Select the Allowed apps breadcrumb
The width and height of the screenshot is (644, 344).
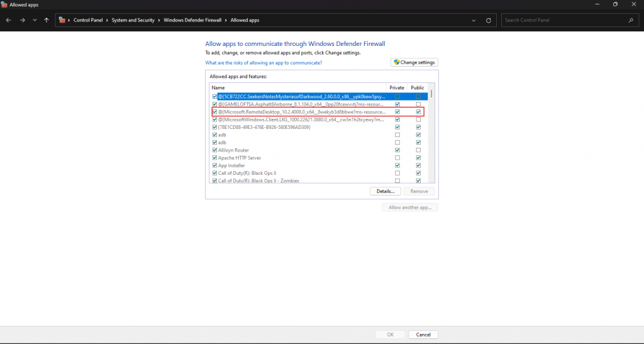pyautogui.click(x=245, y=20)
